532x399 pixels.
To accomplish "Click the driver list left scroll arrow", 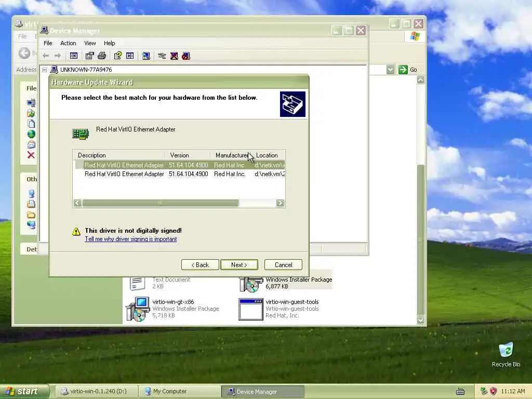I will pos(77,203).
